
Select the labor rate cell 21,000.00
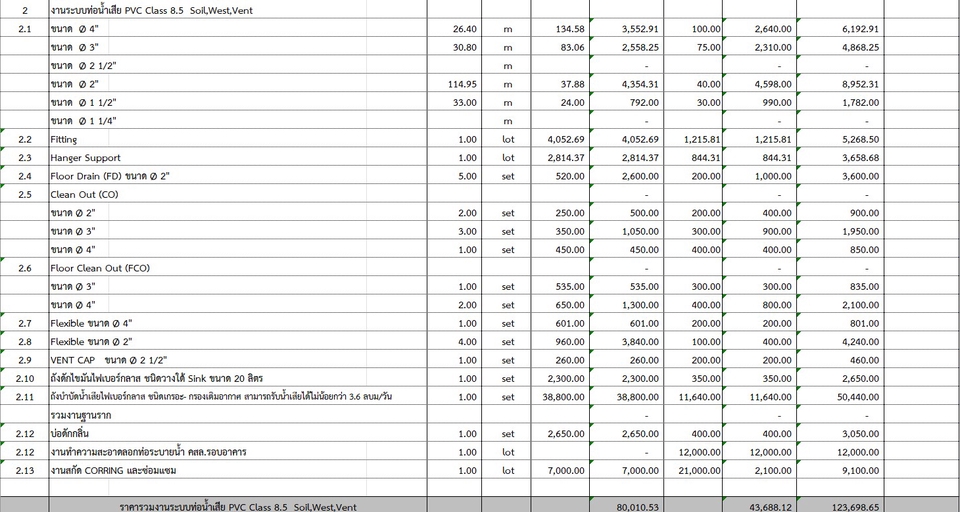[x=692, y=470]
